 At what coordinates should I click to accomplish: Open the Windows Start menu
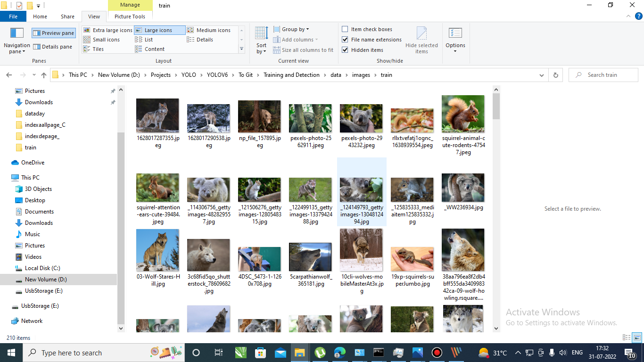click(11, 353)
